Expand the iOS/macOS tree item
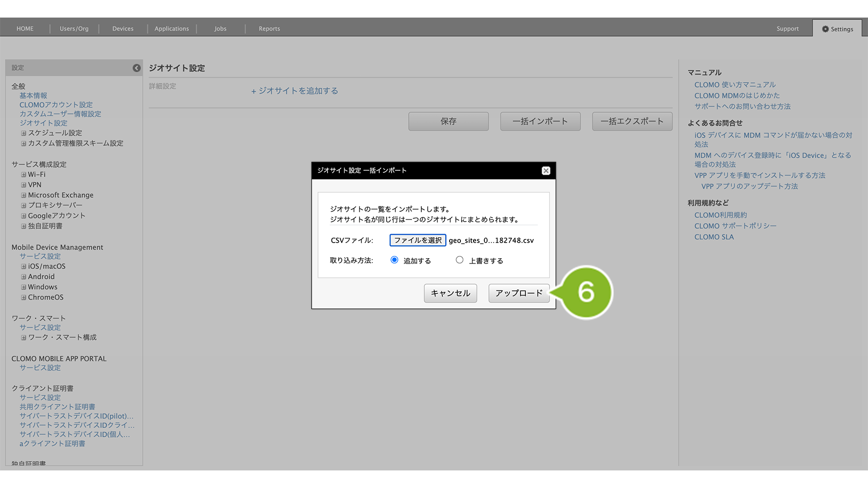This screenshot has height=488, width=868. coord(23,266)
